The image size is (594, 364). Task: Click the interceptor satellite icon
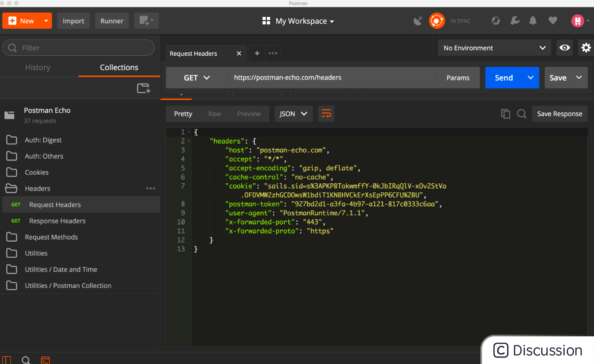[x=418, y=21]
